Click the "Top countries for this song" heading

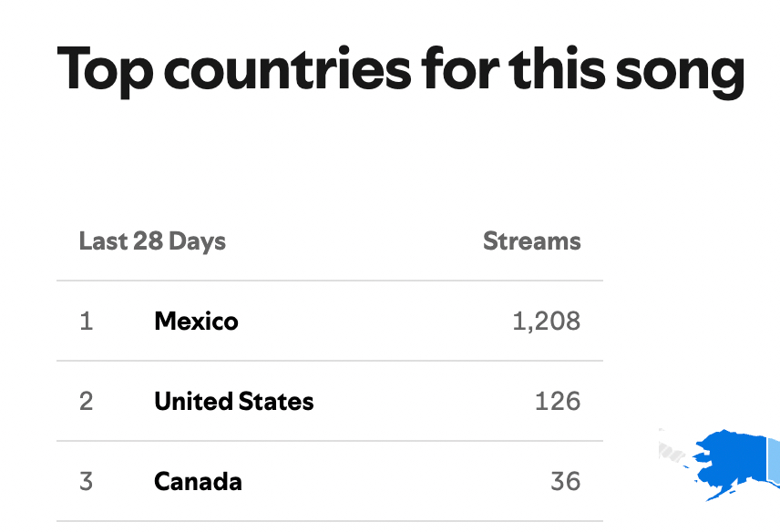click(x=401, y=70)
